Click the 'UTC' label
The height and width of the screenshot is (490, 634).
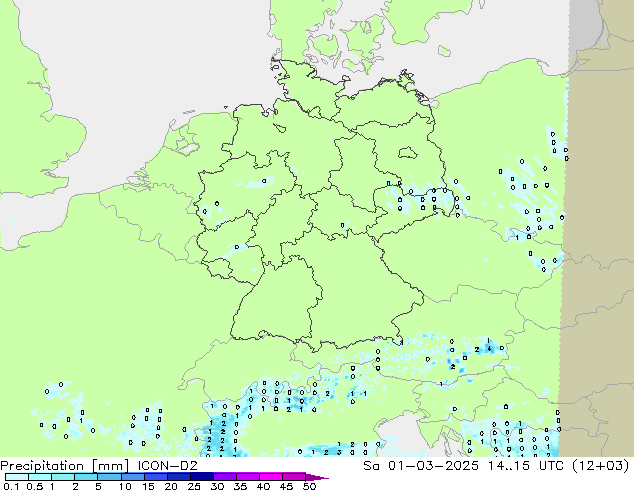pos(552,465)
